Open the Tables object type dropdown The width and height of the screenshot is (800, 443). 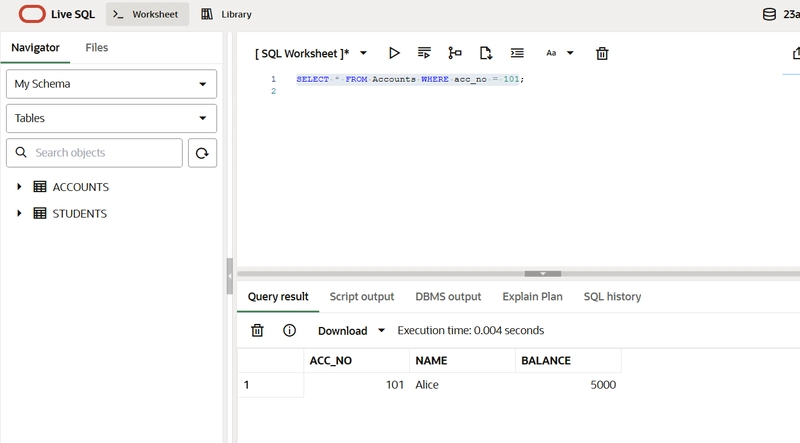(x=111, y=118)
